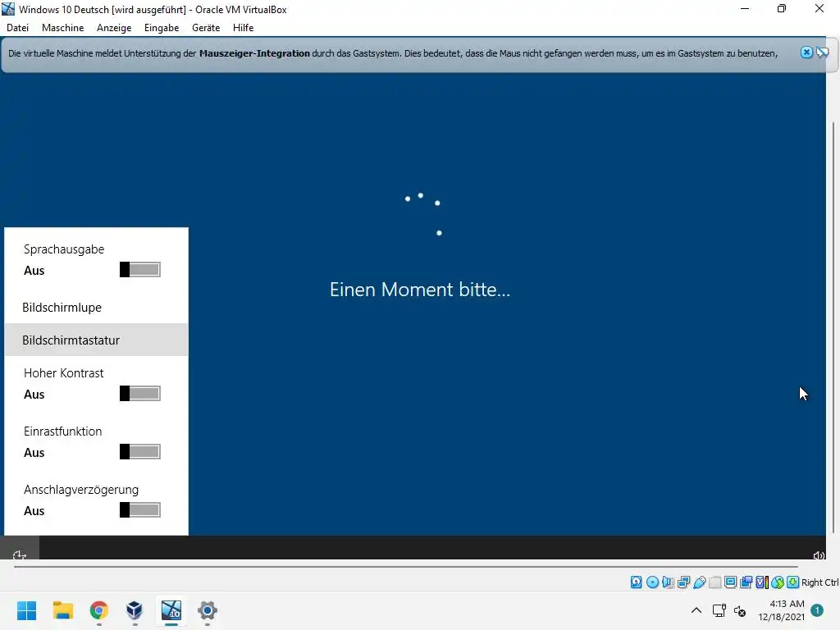Dismiss the mouse integration notification
Image resolution: width=840 pixels, height=630 pixels.
click(x=806, y=52)
